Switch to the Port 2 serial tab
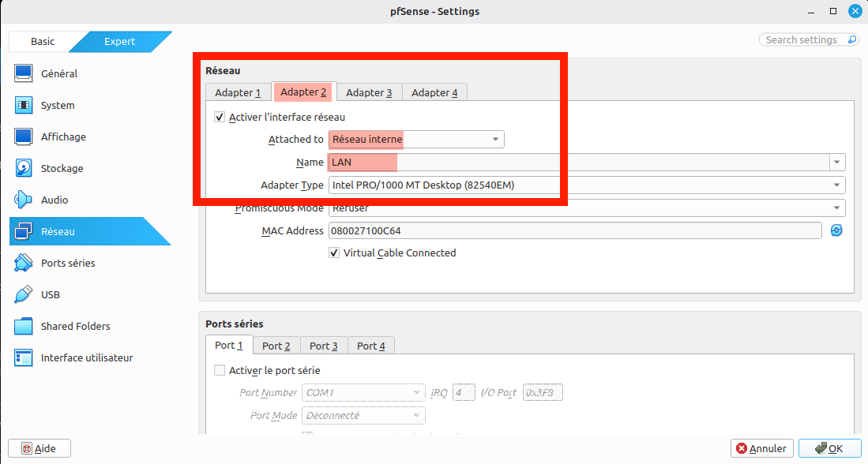 (276, 346)
